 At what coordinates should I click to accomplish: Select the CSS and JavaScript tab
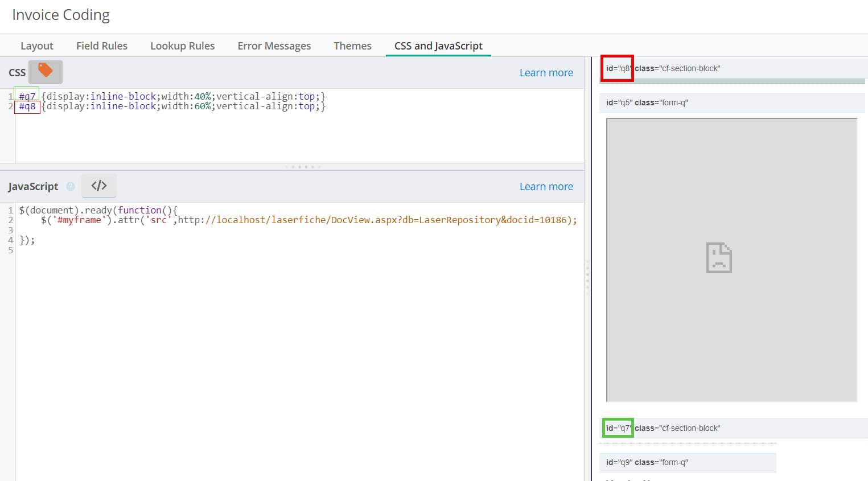(x=438, y=46)
